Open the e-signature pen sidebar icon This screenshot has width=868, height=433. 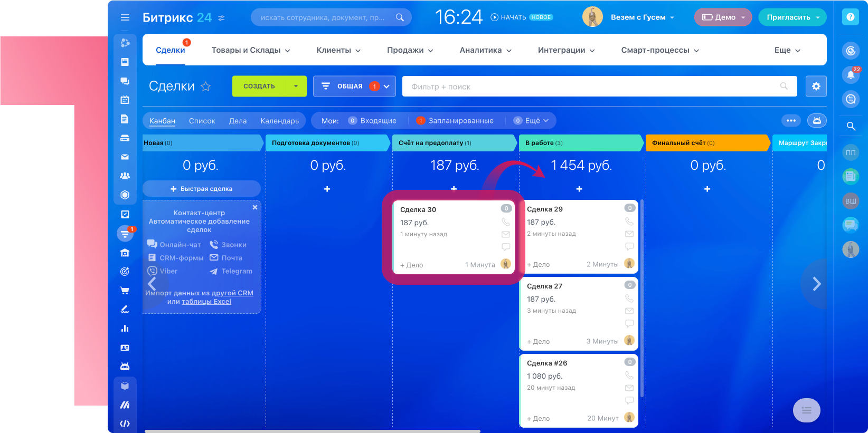coord(125,309)
